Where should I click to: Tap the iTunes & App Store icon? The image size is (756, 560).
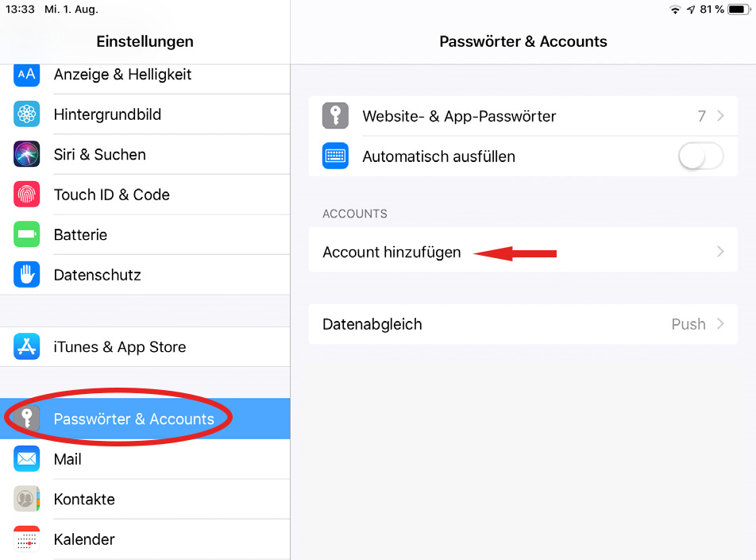[x=27, y=347]
